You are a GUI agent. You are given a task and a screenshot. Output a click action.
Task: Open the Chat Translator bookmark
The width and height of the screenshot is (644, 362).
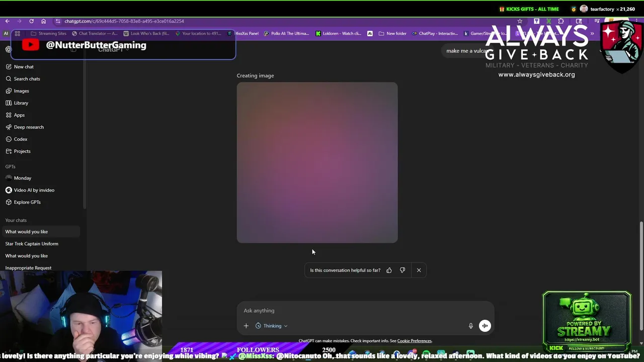[x=95, y=34]
